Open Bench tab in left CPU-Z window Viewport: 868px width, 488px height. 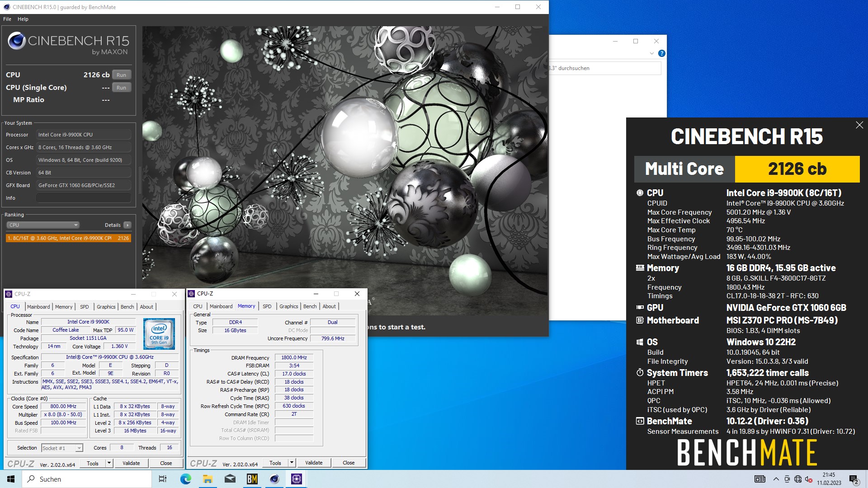click(127, 307)
